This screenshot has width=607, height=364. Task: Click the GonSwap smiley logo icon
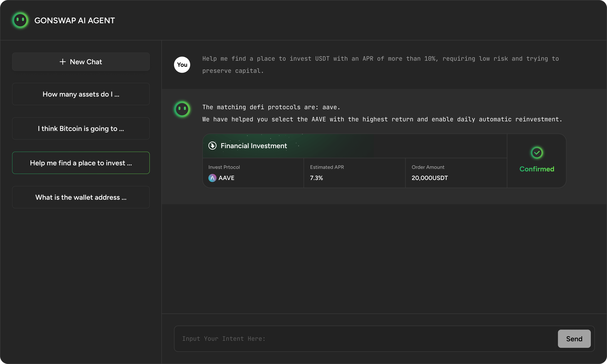[x=20, y=20]
